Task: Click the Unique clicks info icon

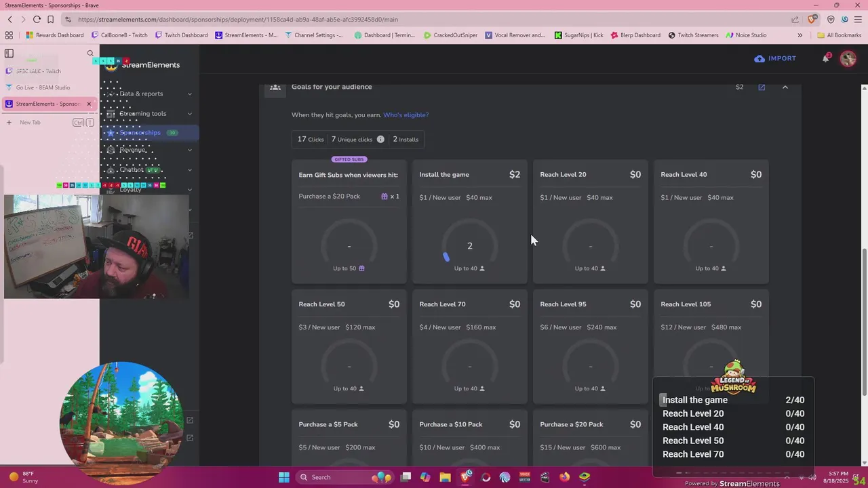Action: click(380, 140)
